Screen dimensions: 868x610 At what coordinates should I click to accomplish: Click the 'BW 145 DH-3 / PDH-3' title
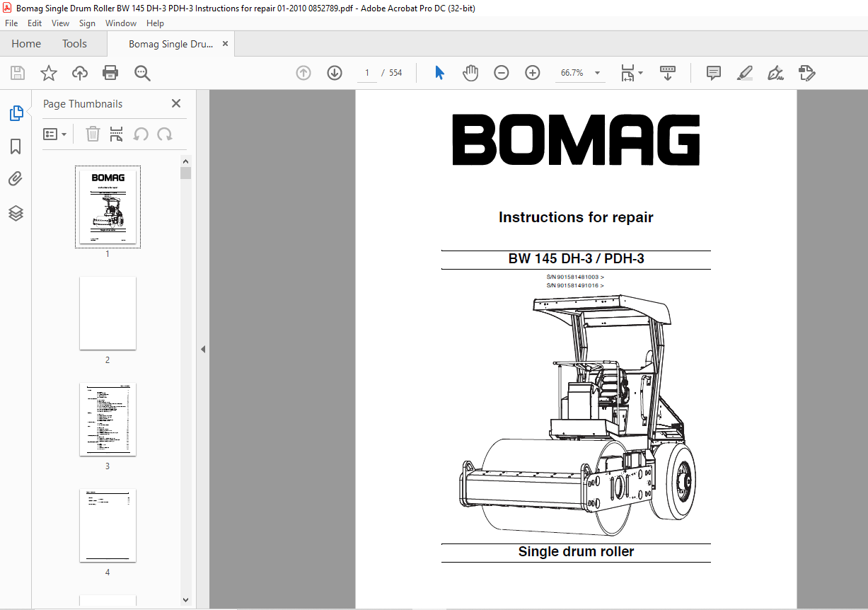[x=576, y=259]
